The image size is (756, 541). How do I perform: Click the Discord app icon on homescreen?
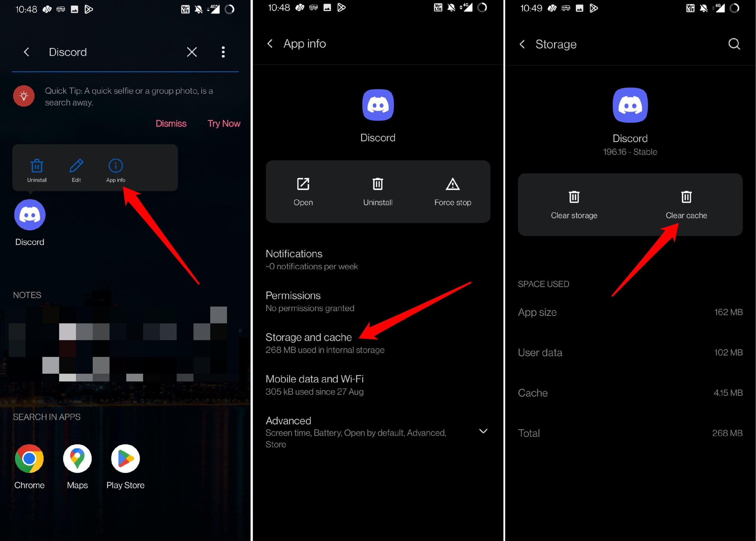(30, 214)
